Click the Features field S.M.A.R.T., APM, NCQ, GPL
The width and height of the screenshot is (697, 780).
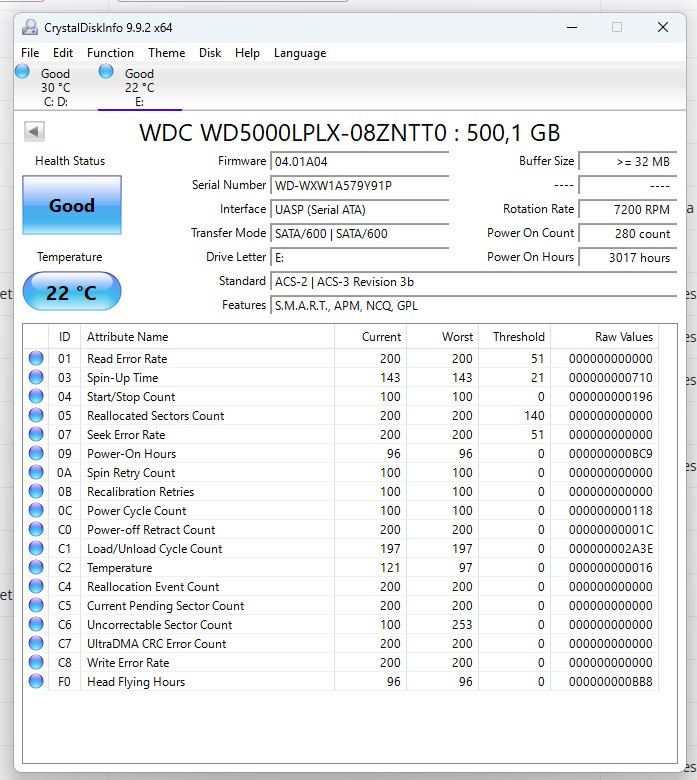pyautogui.click(x=473, y=305)
